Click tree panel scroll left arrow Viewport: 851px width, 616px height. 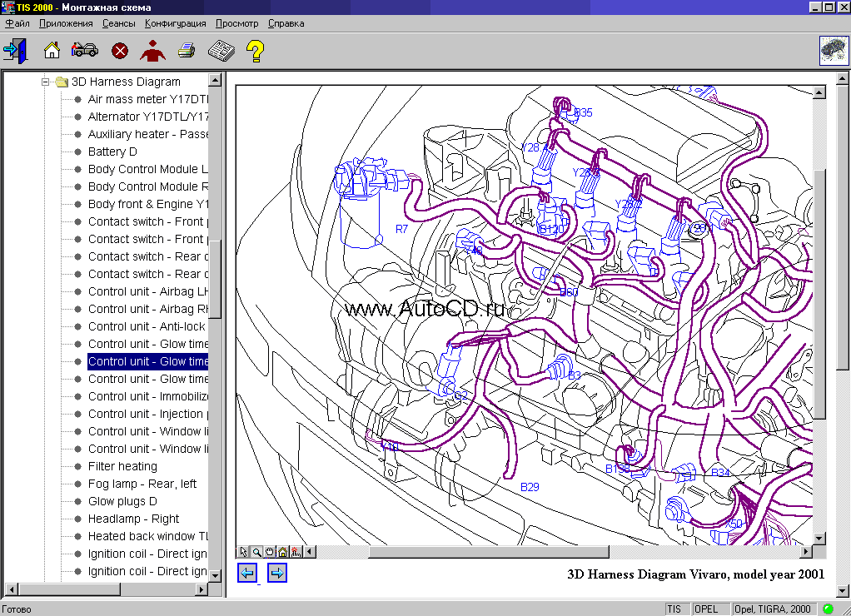(x=12, y=589)
